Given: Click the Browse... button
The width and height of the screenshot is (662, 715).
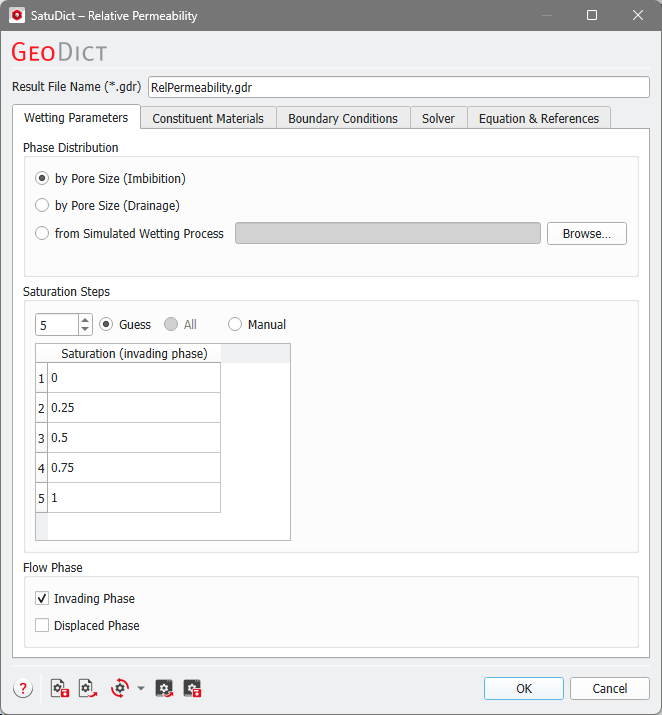Looking at the screenshot, I should (587, 233).
